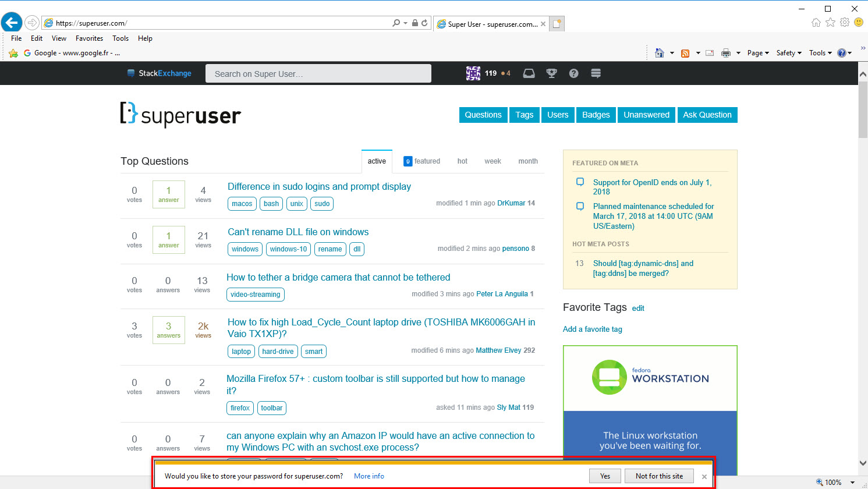Click the yellow smiley feedback icon

859,22
